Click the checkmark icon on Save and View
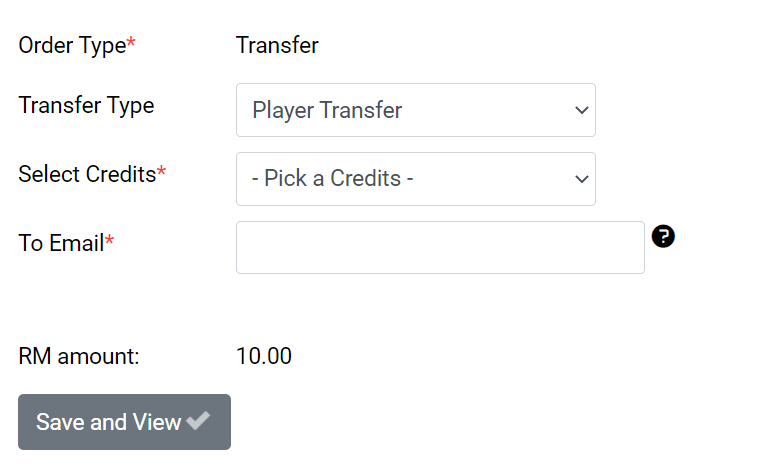This screenshot has width=765, height=475. tap(198, 420)
